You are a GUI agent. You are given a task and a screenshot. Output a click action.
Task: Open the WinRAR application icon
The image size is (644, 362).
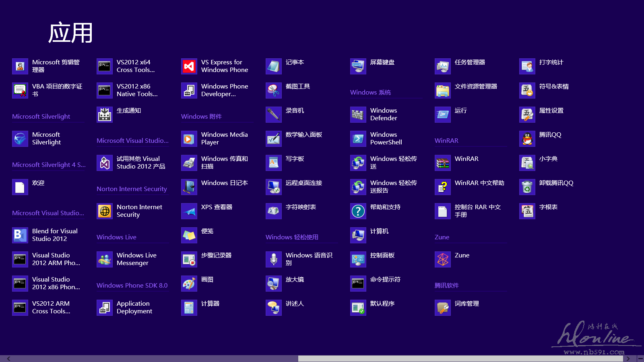point(443,163)
